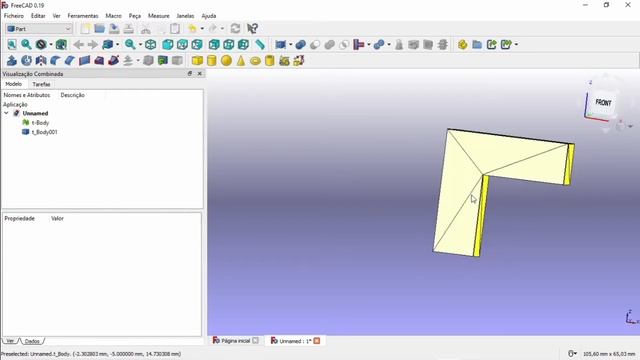The height and width of the screenshot is (360, 640).
Task: Open the Ferramentas menu
Action: point(83,16)
